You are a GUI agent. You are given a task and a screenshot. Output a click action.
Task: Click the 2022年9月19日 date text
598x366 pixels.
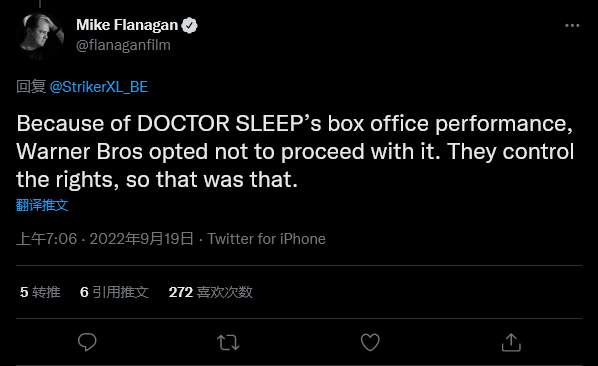141,239
